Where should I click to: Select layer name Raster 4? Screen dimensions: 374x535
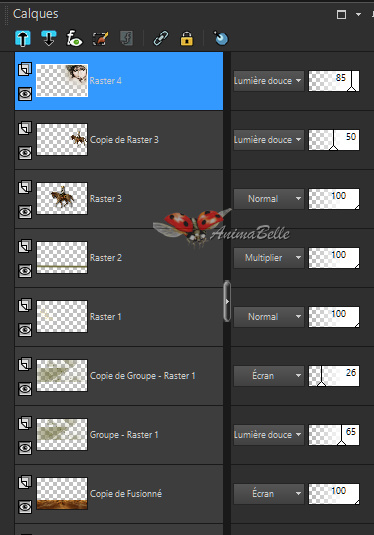click(105, 81)
